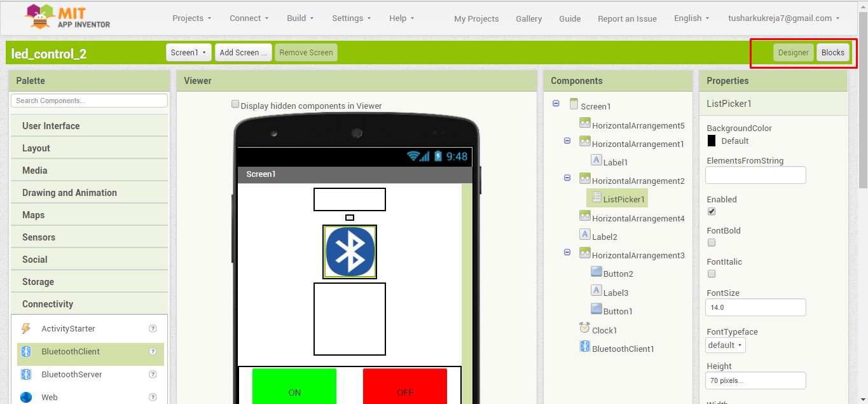Click the Web globe icon in the palette
The width and height of the screenshot is (868, 404).
coord(26,397)
